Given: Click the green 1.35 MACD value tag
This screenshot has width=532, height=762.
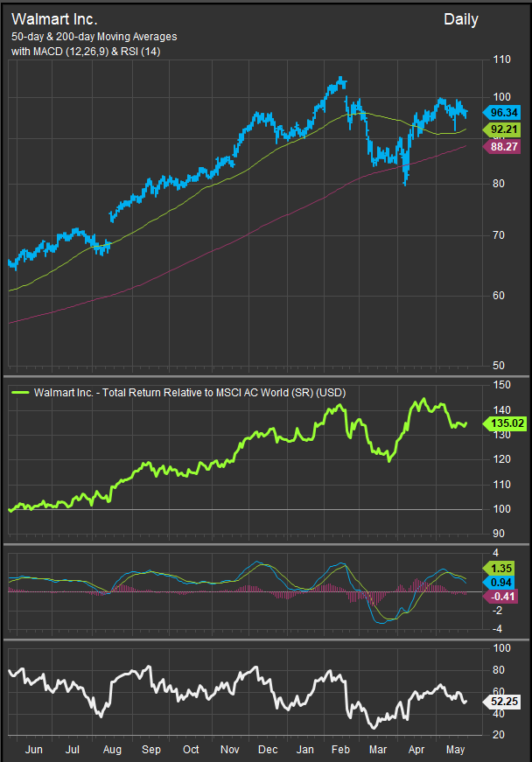Looking at the screenshot, I should [x=503, y=566].
